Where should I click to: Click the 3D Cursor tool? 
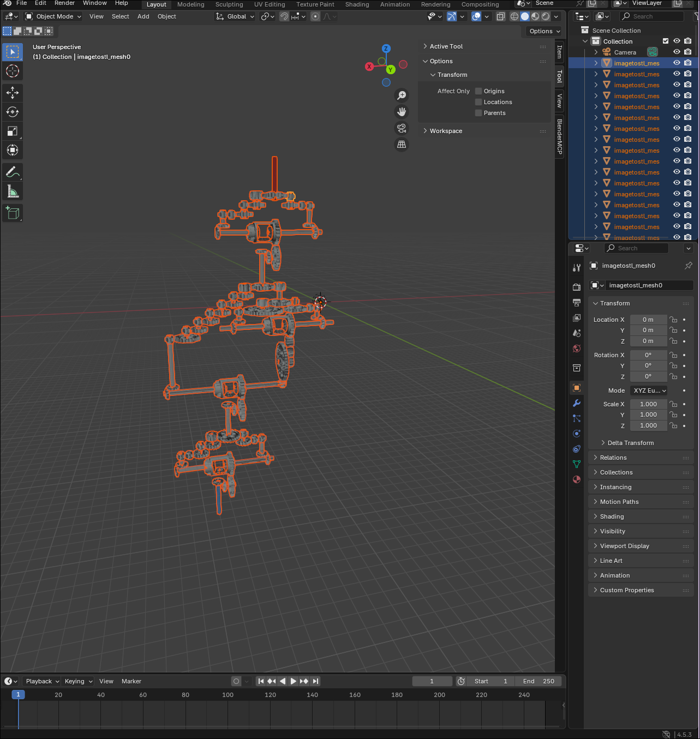(13, 71)
